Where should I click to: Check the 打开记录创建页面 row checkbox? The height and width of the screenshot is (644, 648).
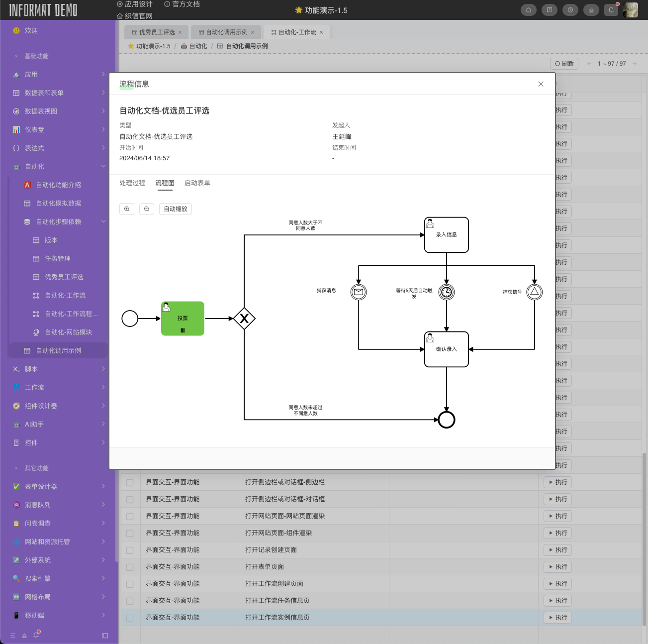(130, 550)
